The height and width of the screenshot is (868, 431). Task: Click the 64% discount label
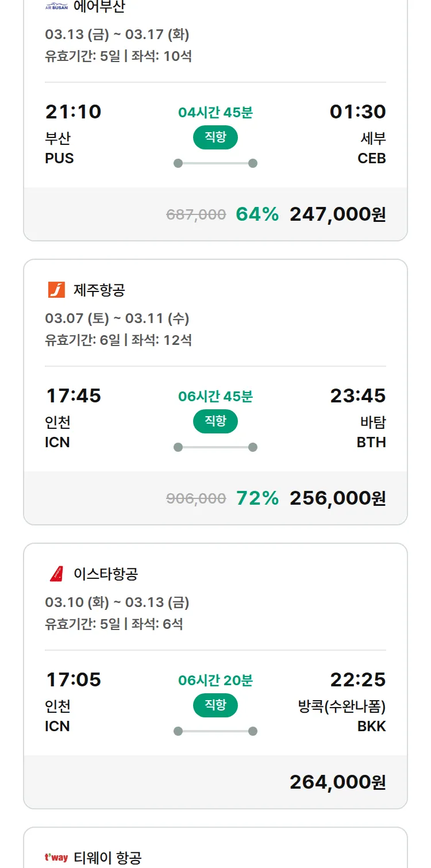click(257, 214)
